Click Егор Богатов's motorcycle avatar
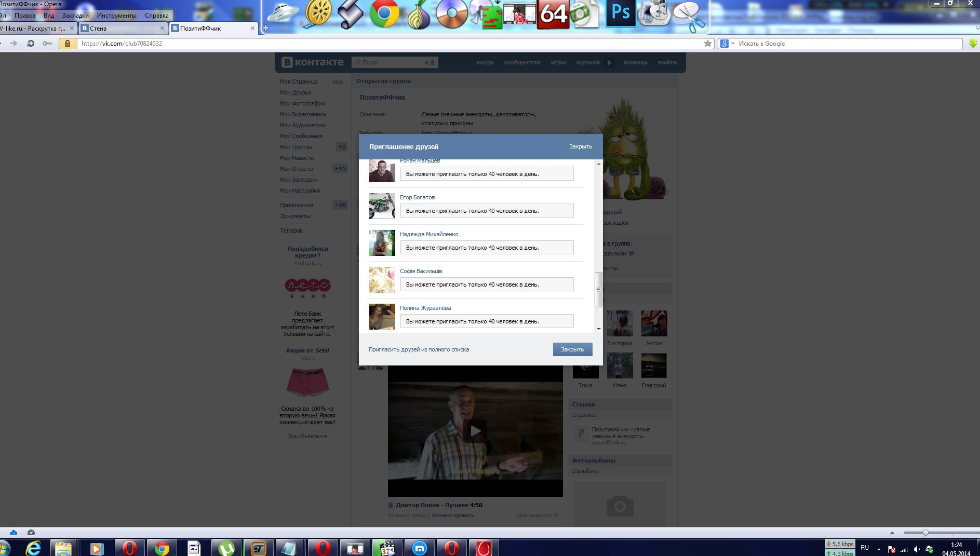The image size is (980, 556). [382, 206]
